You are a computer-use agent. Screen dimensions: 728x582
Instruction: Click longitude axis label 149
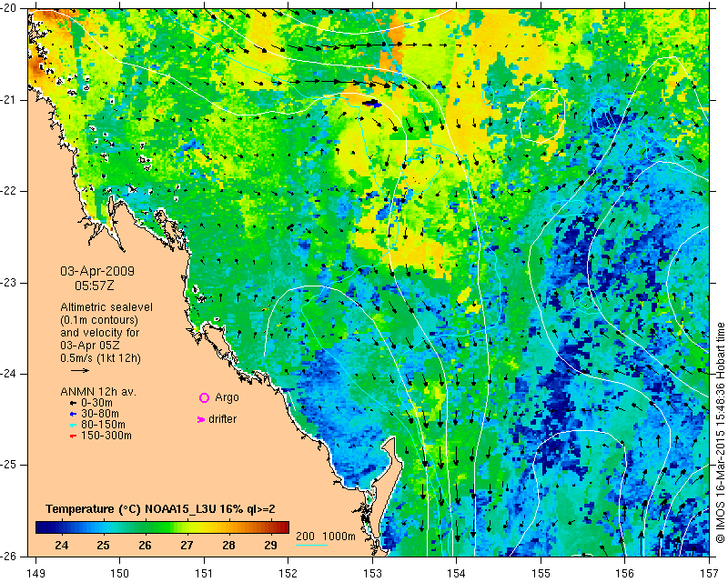35,574
